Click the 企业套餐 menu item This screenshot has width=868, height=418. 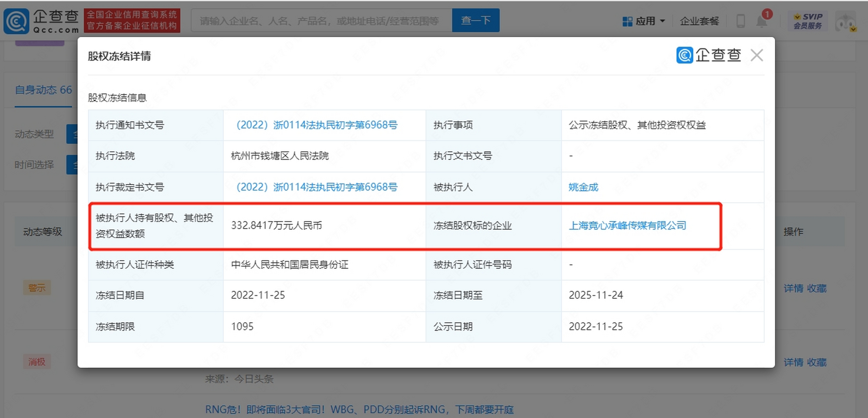(x=700, y=21)
